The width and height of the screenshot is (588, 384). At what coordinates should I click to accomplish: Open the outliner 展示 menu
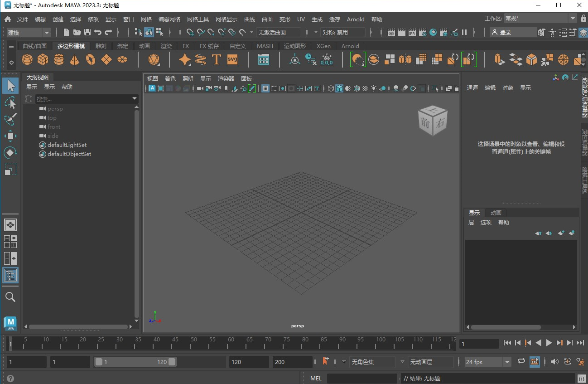pos(32,87)
